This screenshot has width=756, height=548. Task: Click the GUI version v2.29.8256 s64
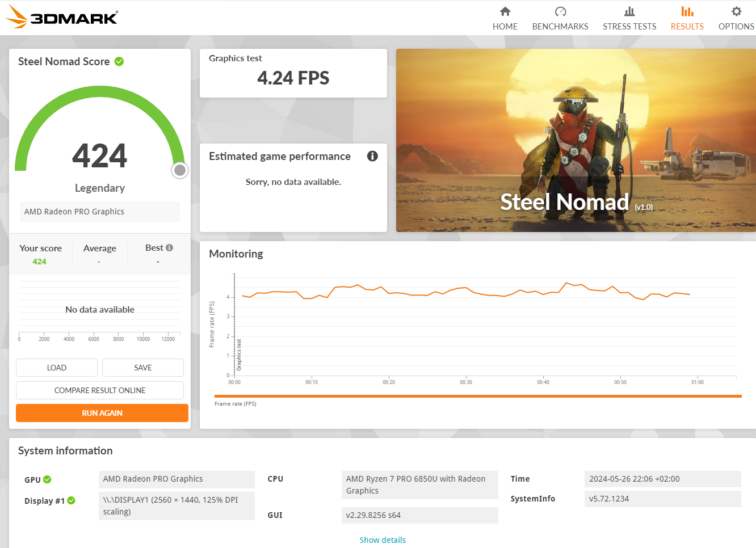[419, 515]
